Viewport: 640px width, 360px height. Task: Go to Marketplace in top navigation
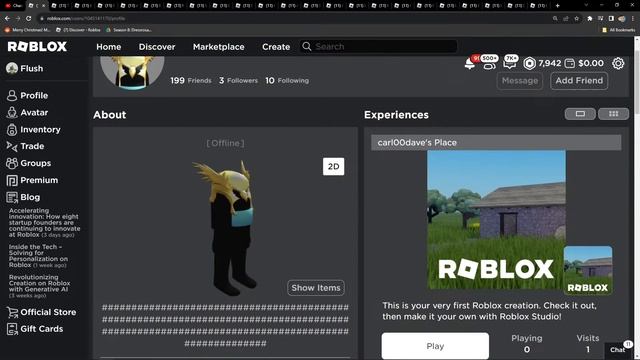[x=218, y=47]
